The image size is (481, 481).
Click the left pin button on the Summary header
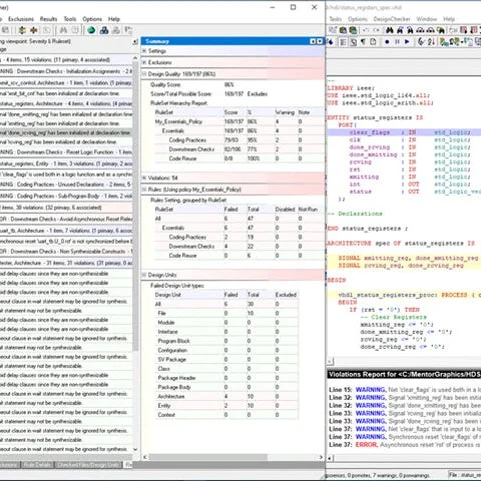[x=313, y=41]
